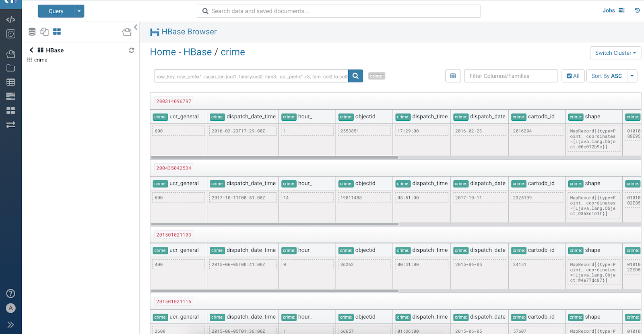The height and width of the screenshot is (334, 644).
Task: Click objectid value 66657
Action: [364, 331]
